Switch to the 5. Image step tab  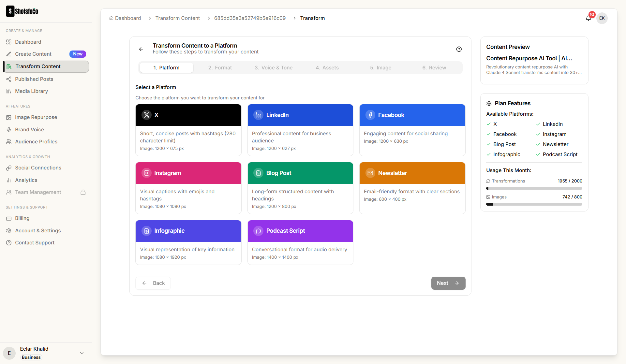[380, 67]
